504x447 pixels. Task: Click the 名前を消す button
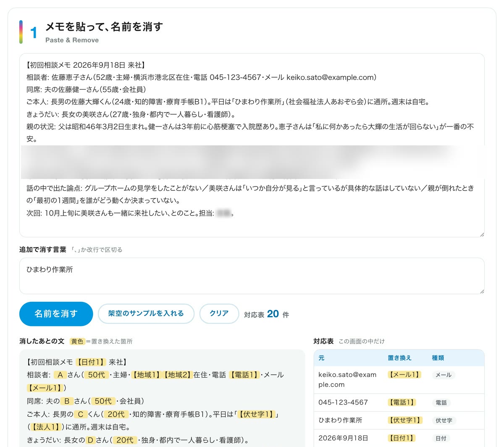pos(56,314)
